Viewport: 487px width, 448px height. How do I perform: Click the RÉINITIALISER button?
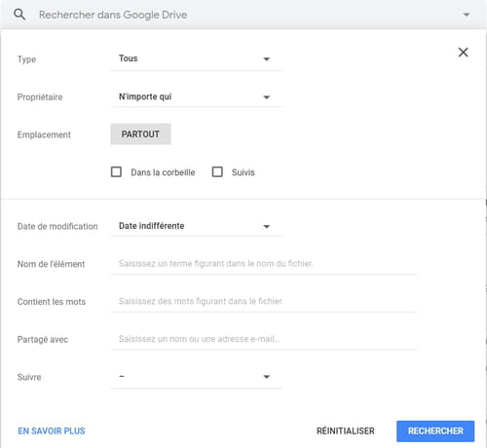point(346,431)
